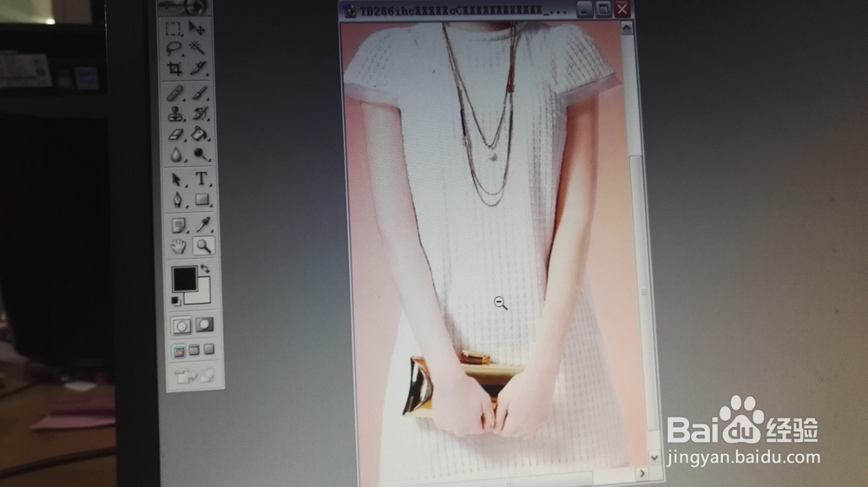Select the Lasso tool
Viewport: 868px width, 487px height.
tap(174, 48)
